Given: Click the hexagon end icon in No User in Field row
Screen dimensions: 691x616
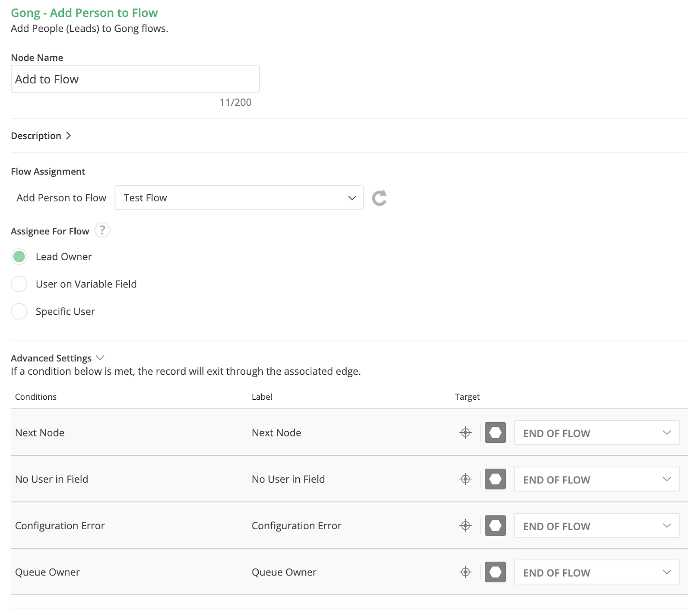Looking at the screenshot, I should [x=495, y=479].
